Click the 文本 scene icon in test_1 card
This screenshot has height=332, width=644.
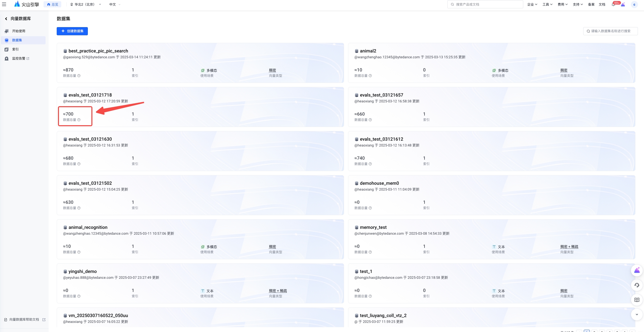[494, 291]
